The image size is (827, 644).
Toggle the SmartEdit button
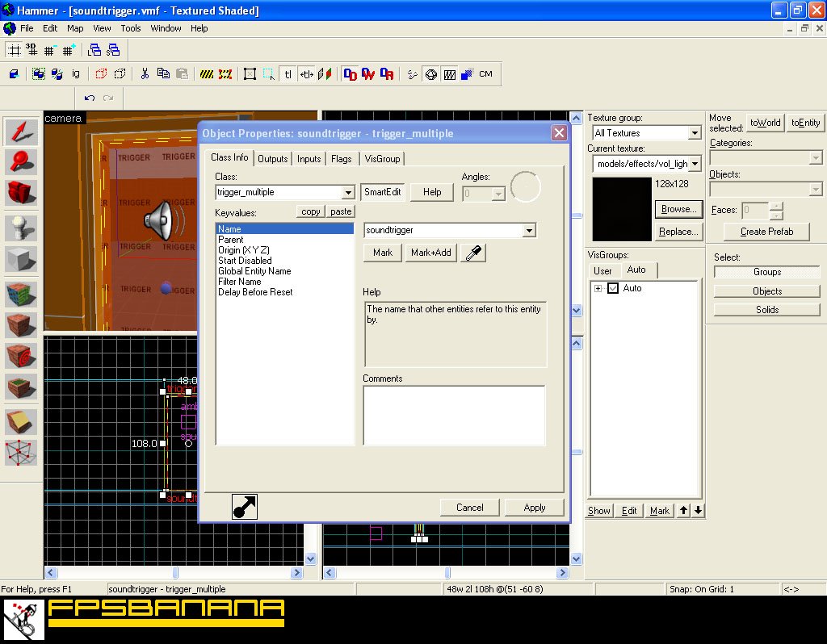point(382,192)
